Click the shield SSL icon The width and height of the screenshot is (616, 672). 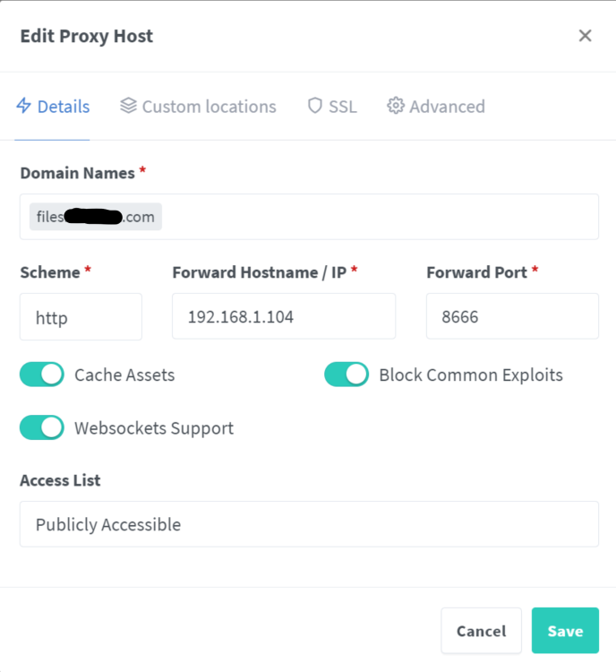tap(315, 106)
